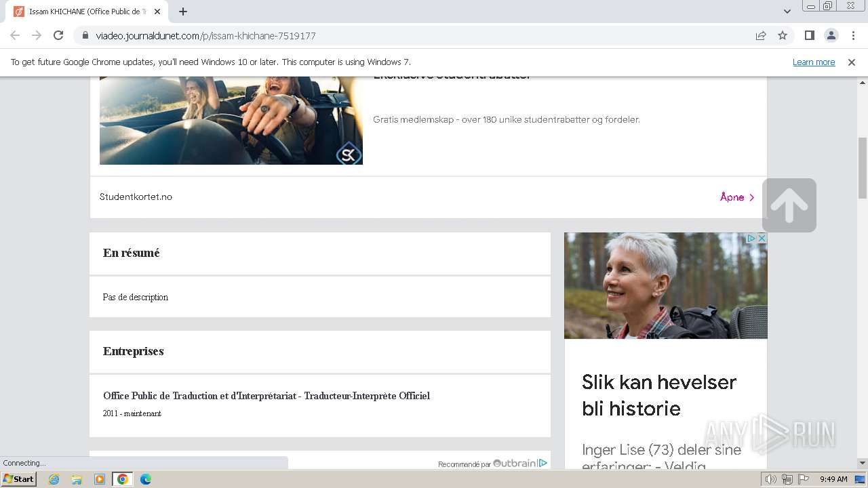The image size is (868, 488).
Task: Open Windows Start menu
Action: (x=18, y=479)
